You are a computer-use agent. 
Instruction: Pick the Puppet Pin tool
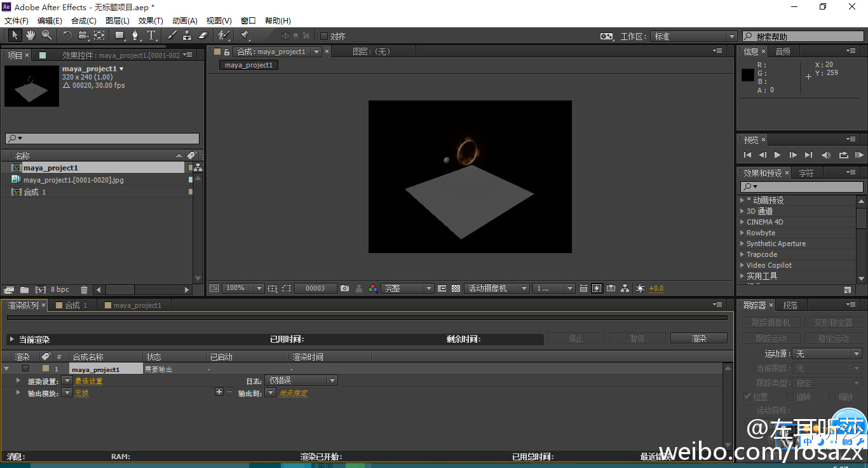[x=245, y=36]
